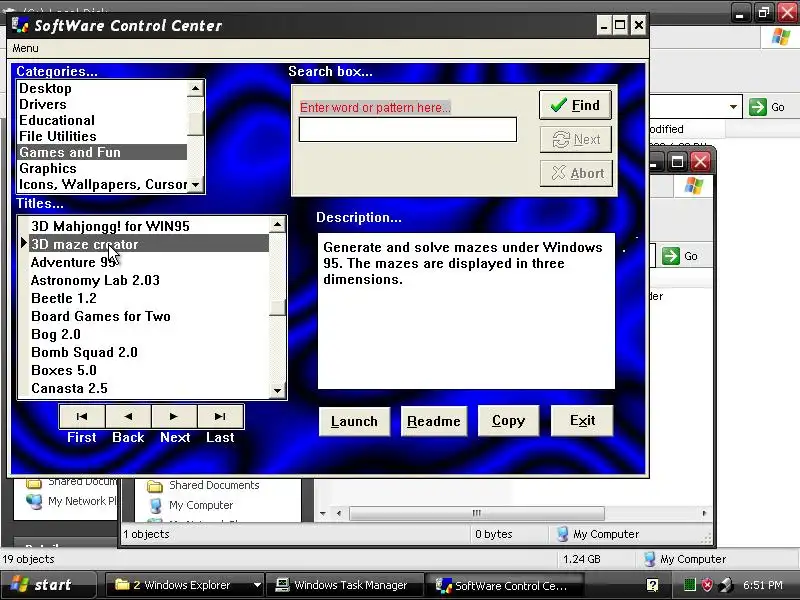The width and height of the screenshot is (800, 600).
Task: Jump to First title button
Action: [x=82, y=416]
